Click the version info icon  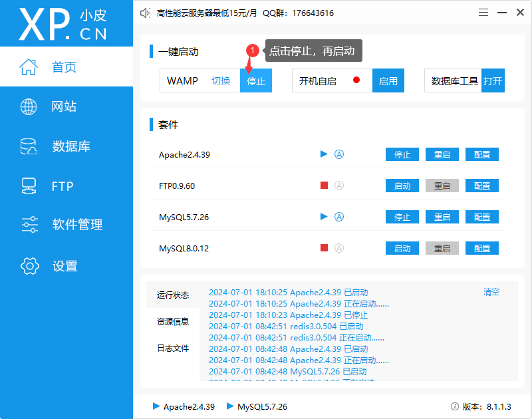[455, 406]
